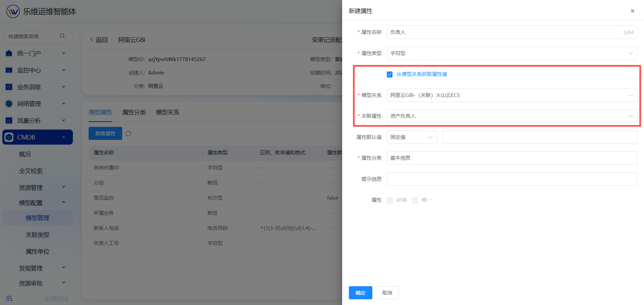The image size is (644, 305).
Task: Click the 网络管理 globe icon
Action: coord(9,104)
